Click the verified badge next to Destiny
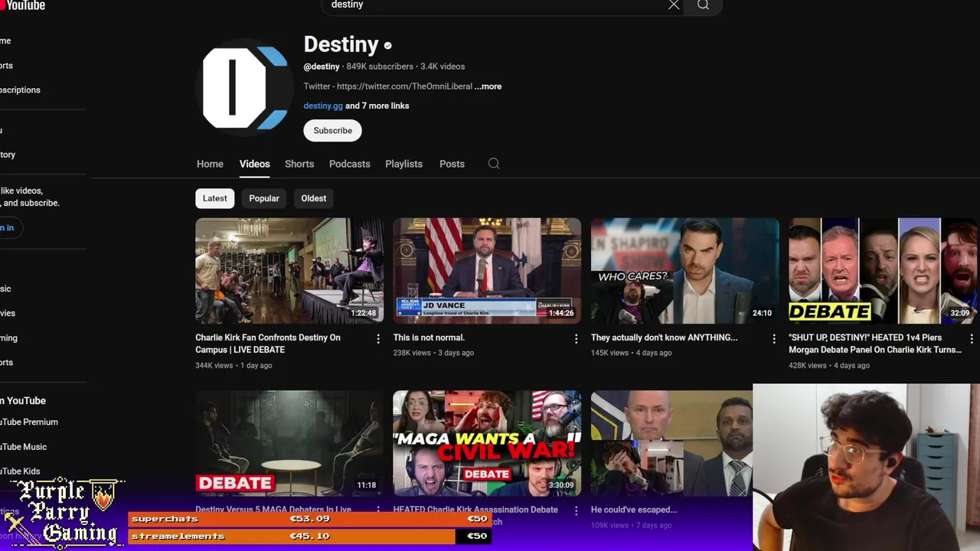The width and height of the screenshot is (980, 551). coord(388,46)
